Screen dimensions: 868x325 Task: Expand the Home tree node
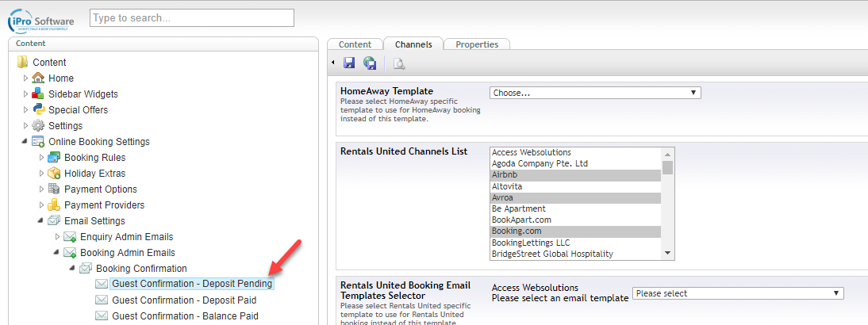point(25,78)
